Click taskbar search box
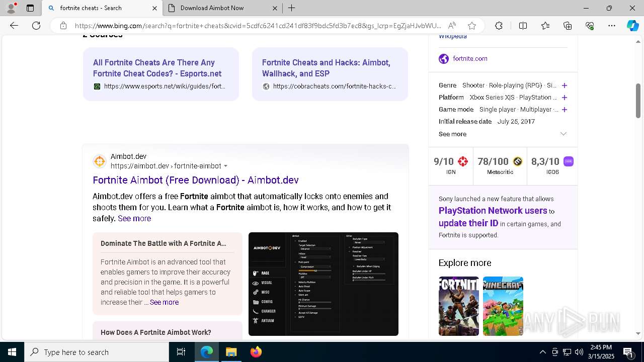The width and height of the screenshot is (644, 362). (x=97, y=352)
